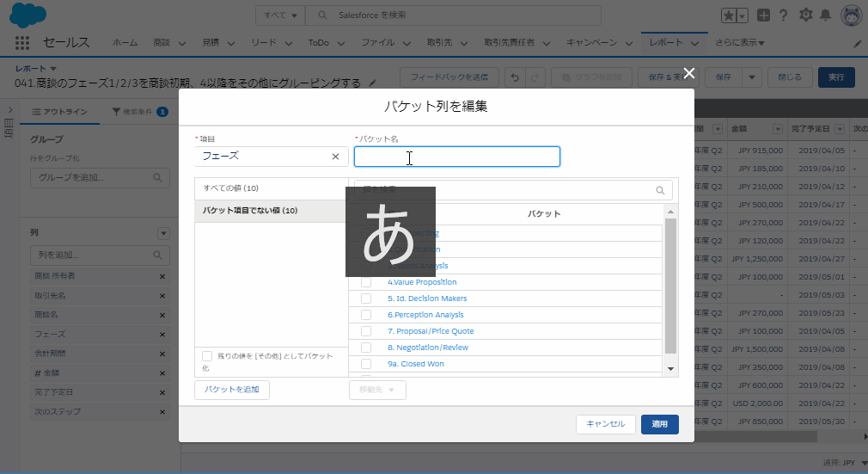Click the pencil icon next to the report title
Image resolution: width=868 pixels, height=474 pixels.
373,83
